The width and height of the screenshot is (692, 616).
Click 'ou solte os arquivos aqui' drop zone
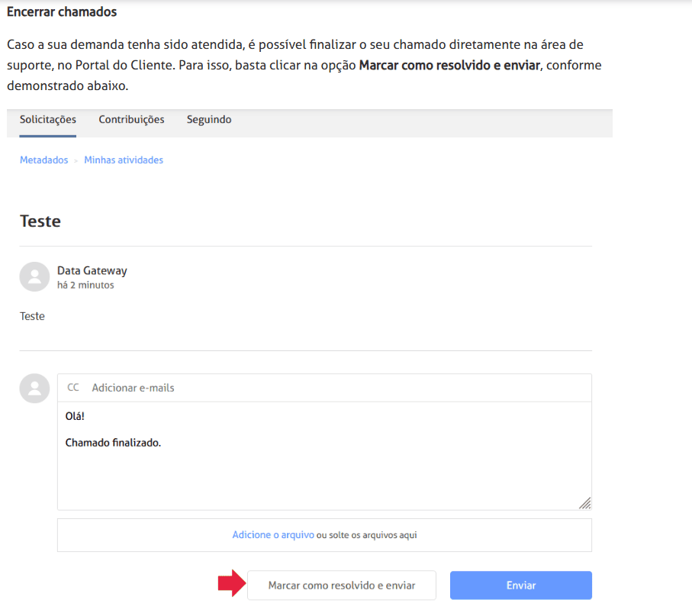point(367,535)
